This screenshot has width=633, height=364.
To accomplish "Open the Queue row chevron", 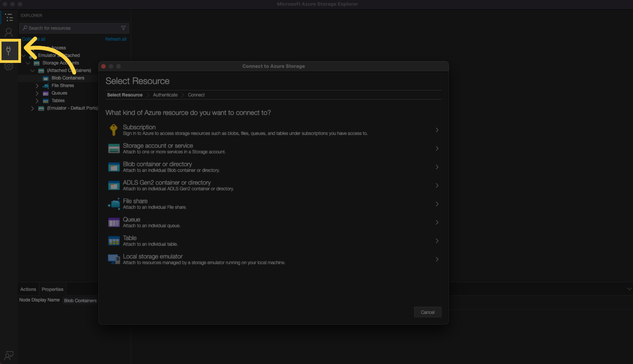I will click(437, 222).
